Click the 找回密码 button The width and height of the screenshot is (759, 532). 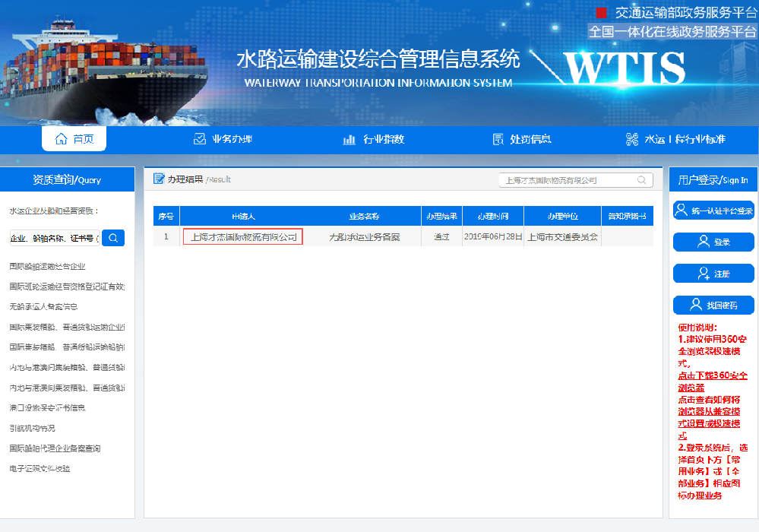[x=713, y=305]
